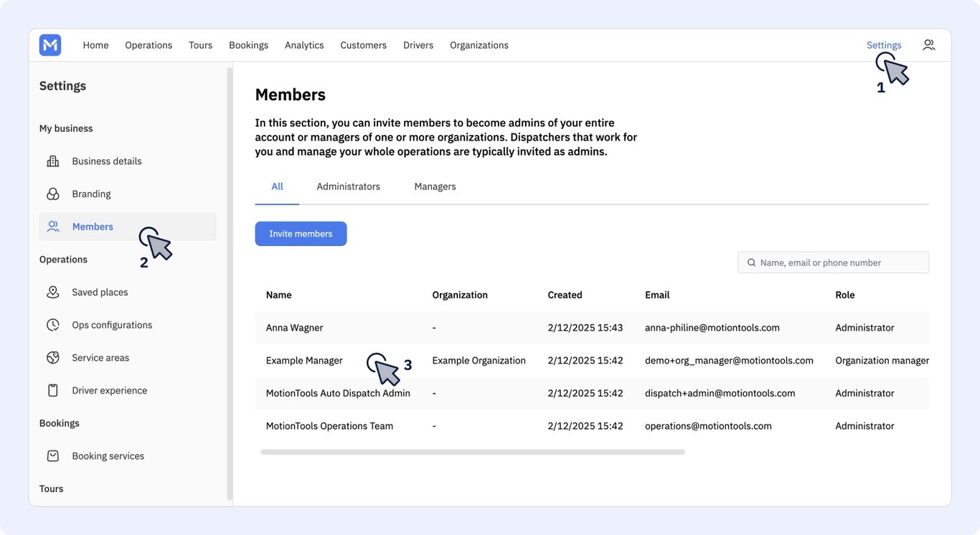Open Settings in the top bar
Screen dimensions: 980x535
tap(884, 45)
